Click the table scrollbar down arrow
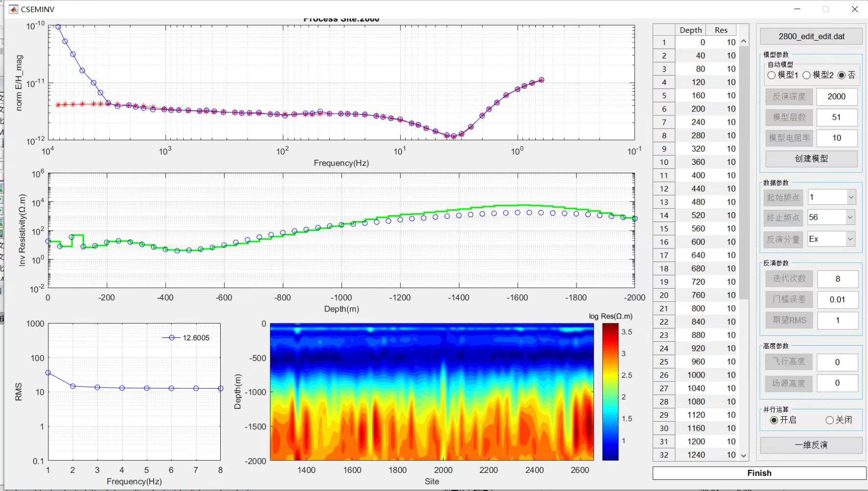This screenshot has width=868, height=491. pos(744,456)
